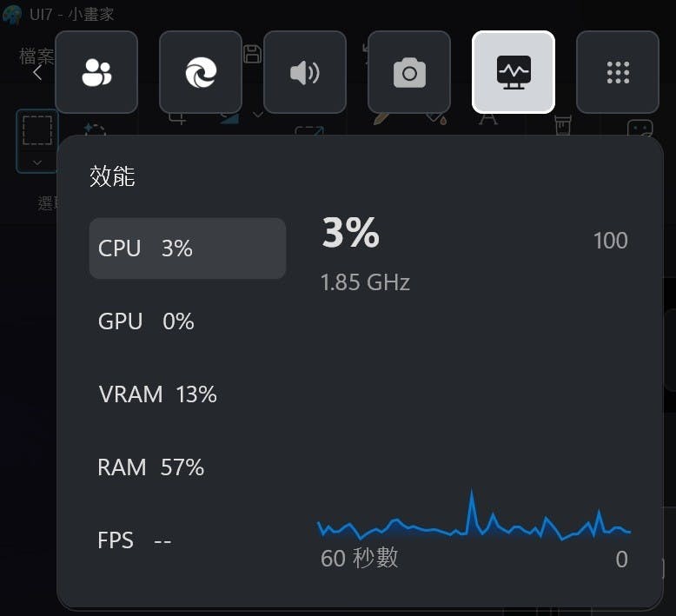Launch the Microsoft Edge widget
Screen dimensions: 676x616
pos(200,73)
